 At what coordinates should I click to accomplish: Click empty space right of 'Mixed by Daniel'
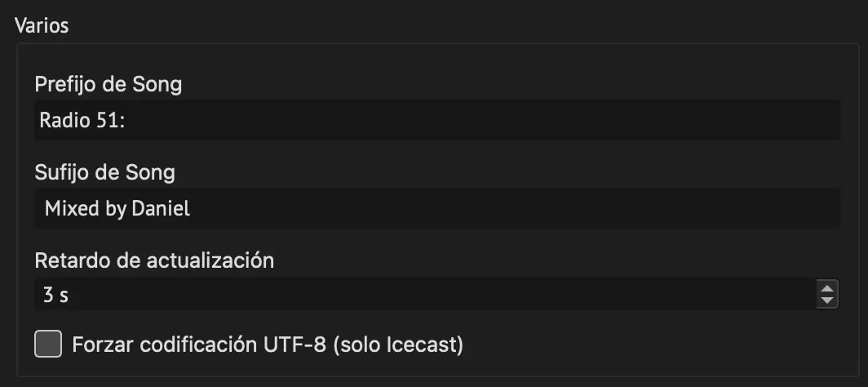(x=515, y=209)
